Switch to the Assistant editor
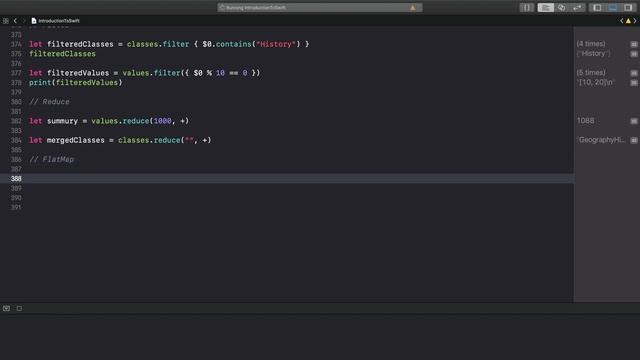The width and height of the screenshot is (640, 360). (562, 7)
